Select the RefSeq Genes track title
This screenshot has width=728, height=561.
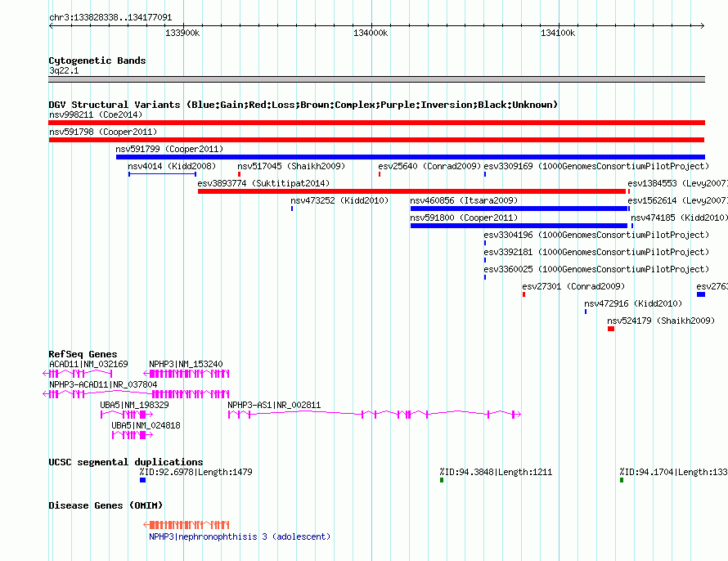pos(83,354)
